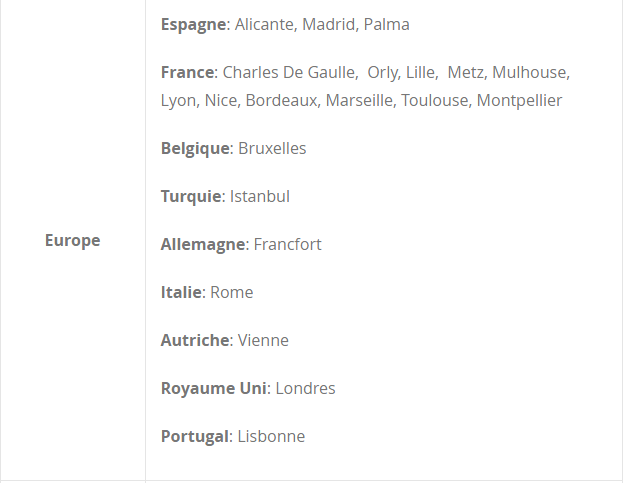Click the Turquie label
Viewport: 624px width, 483px height.
pos(191,197)
